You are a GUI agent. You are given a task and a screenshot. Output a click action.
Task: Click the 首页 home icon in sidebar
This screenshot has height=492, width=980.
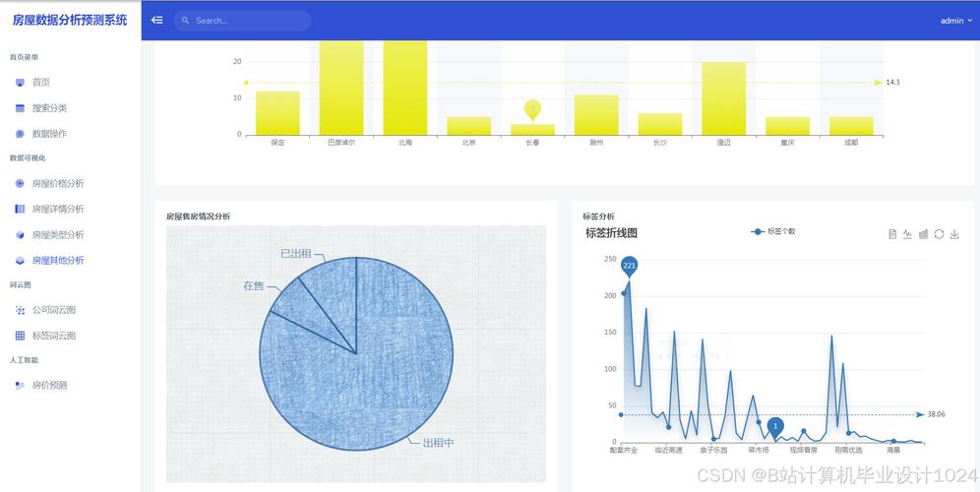point(20,82)
